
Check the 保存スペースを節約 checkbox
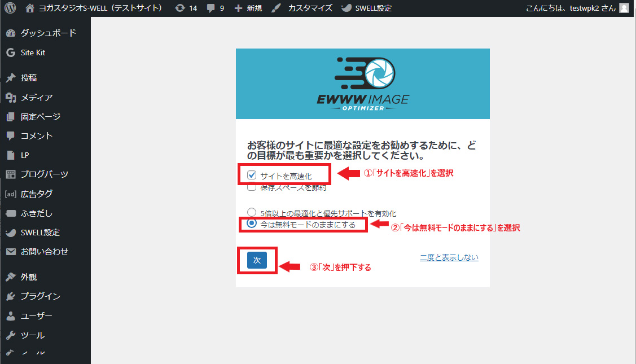pyautogui.click(x=252, y=187)
